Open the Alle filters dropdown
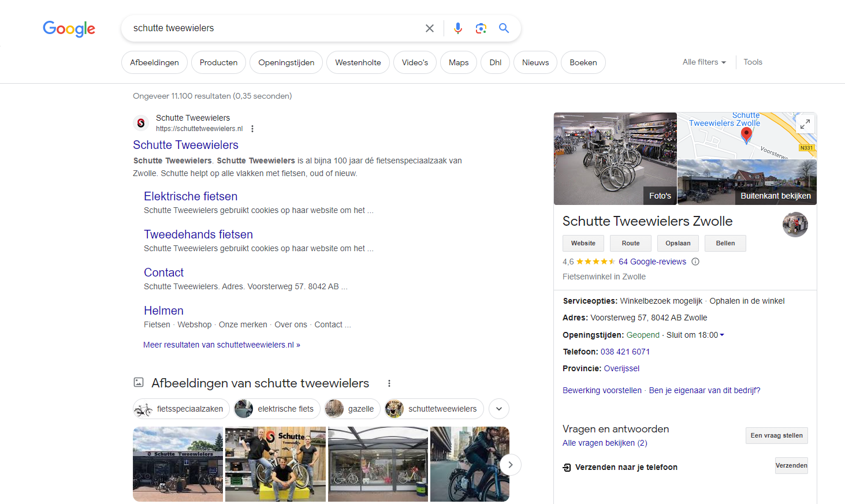This screenshot has width=845, height=504. pyautogui.click(x=703, y=62)
